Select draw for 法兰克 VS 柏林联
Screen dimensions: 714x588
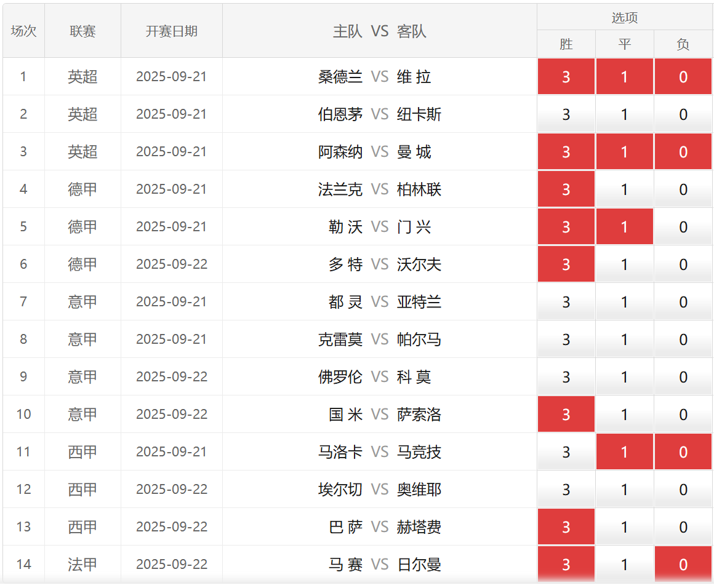[624, 189]
